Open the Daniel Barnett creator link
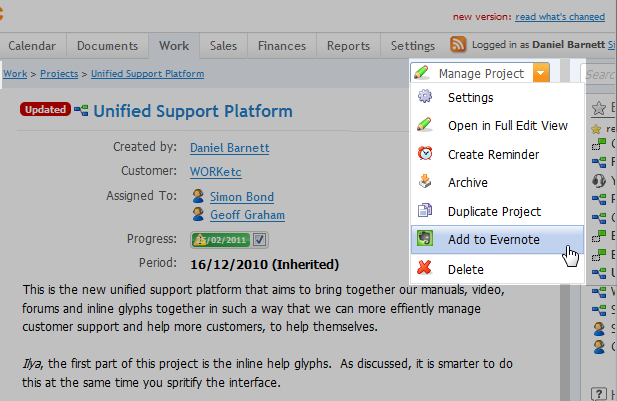This screenshot has width=617, height=401. pyautogui.click(x=231, y=148)
